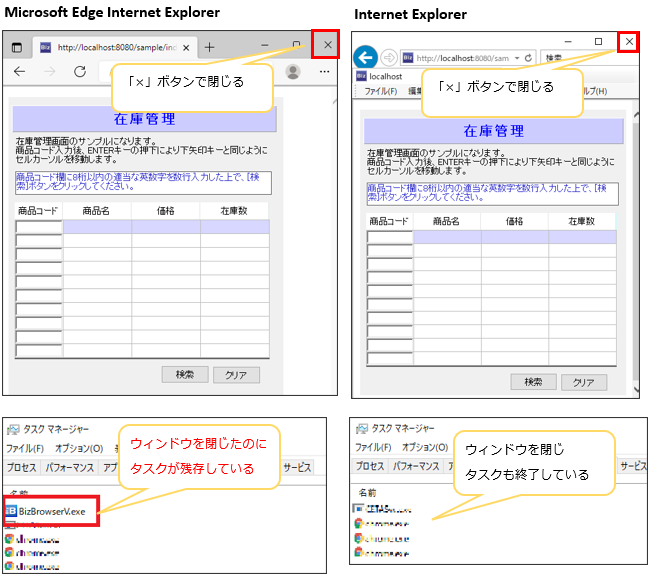Click 検索 button in Edge window

(x=185, y=375)
